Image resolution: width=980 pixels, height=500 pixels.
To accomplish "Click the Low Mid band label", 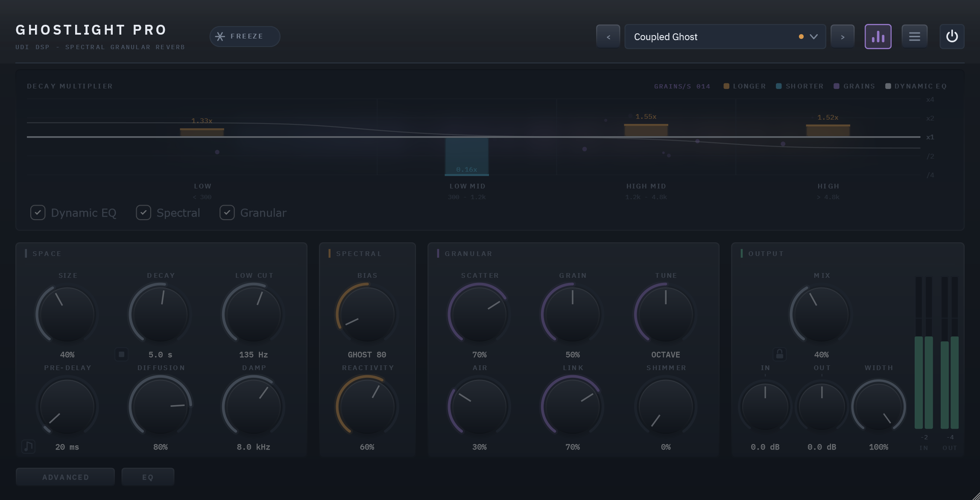I will [467, 186].
